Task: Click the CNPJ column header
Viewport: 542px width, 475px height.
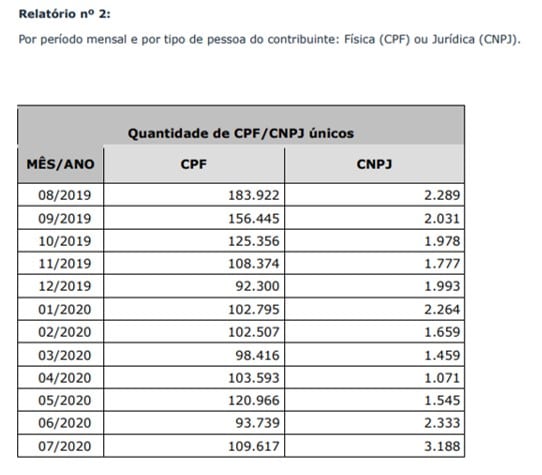Action: [x=374, y=164]
